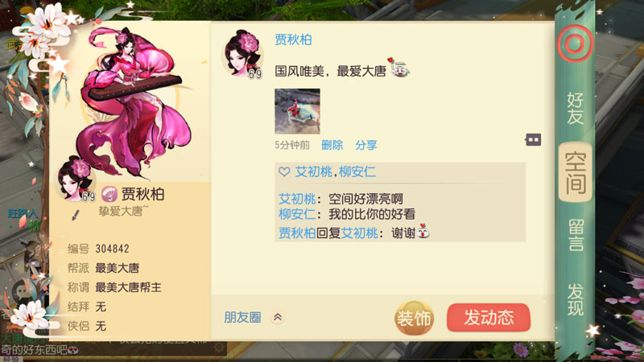
Task: Tap the heart like icon
Action: (284, 171)
